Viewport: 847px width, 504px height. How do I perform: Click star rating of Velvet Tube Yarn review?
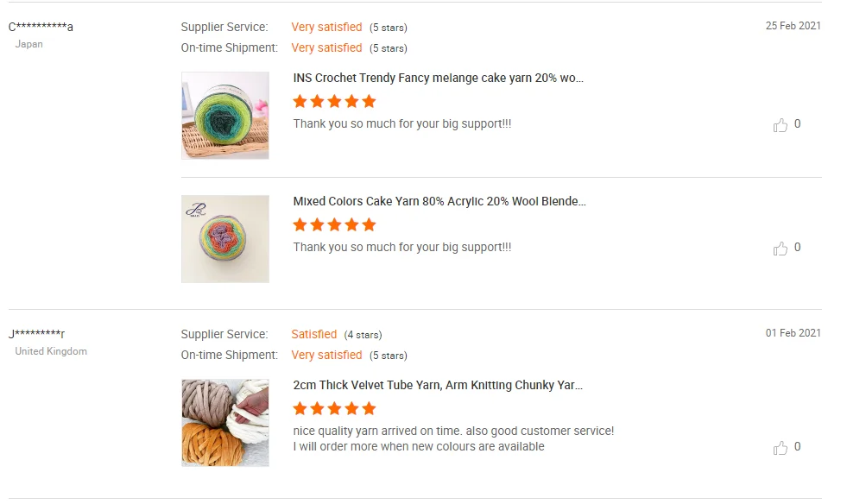click(x=334, y=408)
